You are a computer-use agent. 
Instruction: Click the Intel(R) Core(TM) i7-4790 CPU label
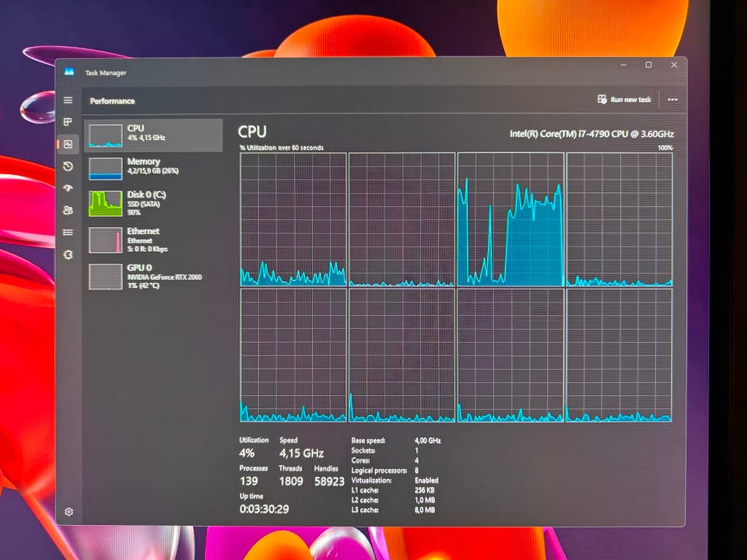tap(591, 134)
